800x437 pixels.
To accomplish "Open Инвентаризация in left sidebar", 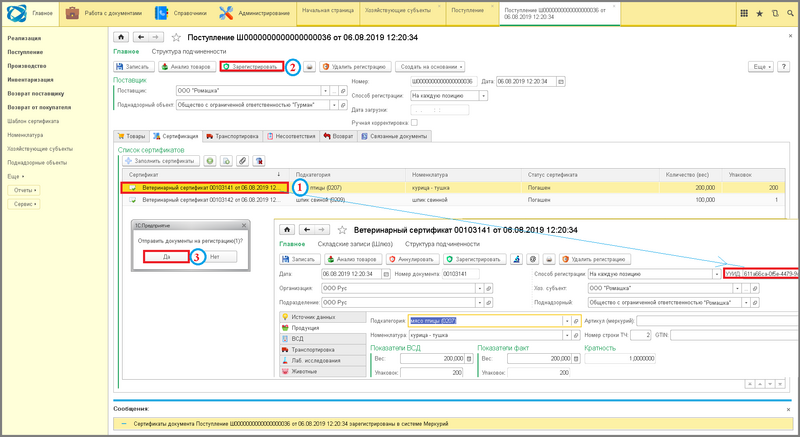I will tap(30, 80).
